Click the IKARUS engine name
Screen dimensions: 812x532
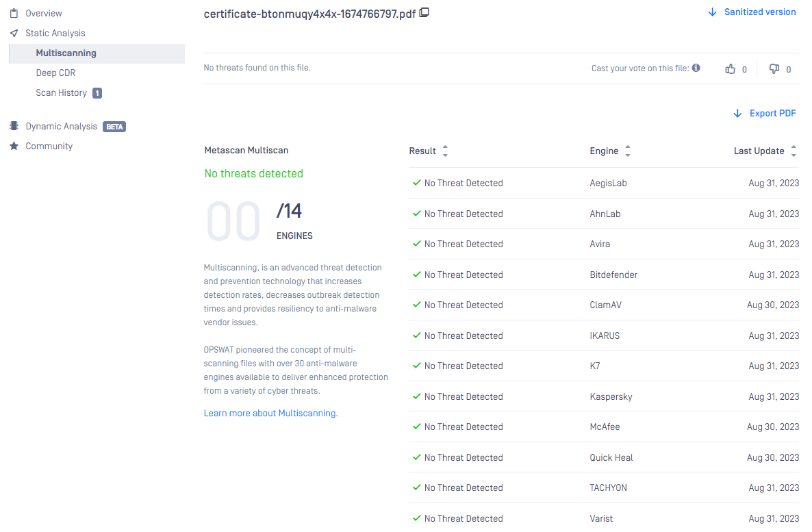pyautogui.click(x=605, y=335)
